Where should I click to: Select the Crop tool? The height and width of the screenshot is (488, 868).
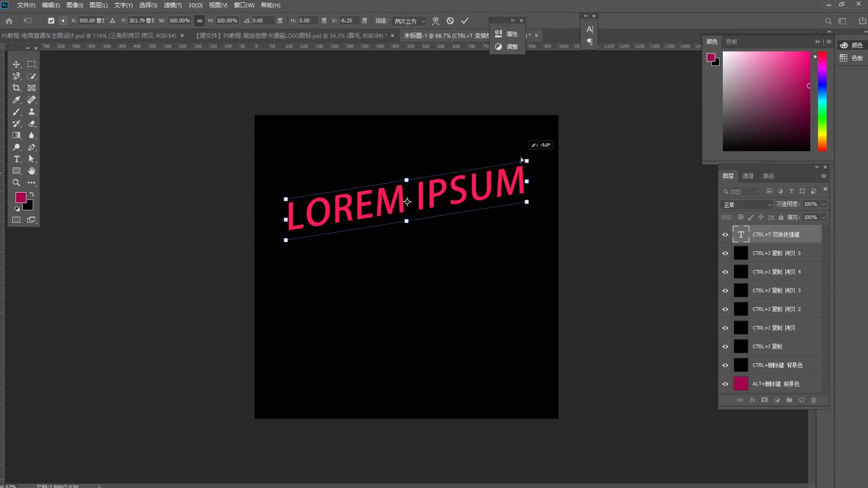(16, 88)
